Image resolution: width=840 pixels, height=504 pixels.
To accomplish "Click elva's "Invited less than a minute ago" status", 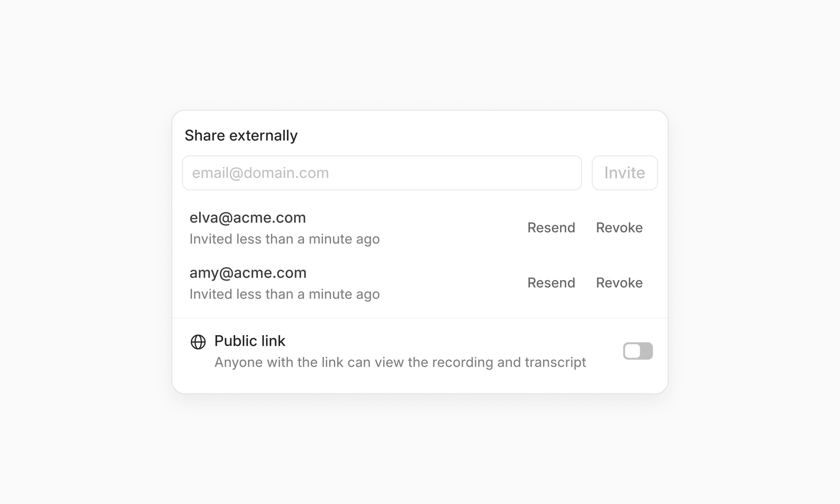I will tap(285, 239).
